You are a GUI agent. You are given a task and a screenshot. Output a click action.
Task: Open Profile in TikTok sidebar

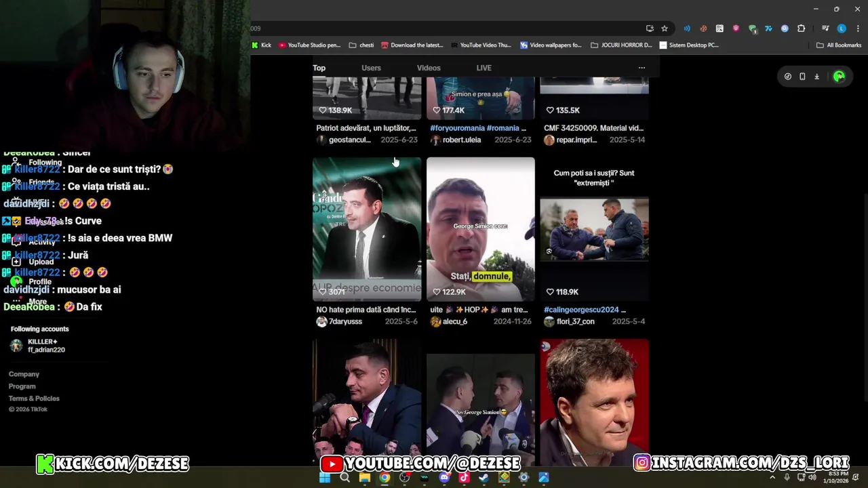(x=33, y=281)
